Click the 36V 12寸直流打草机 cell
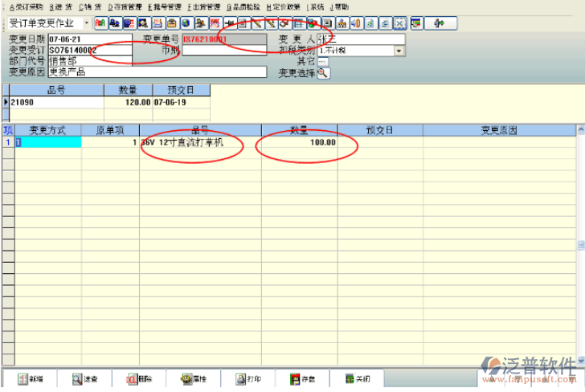 click(x=200, y=142)
